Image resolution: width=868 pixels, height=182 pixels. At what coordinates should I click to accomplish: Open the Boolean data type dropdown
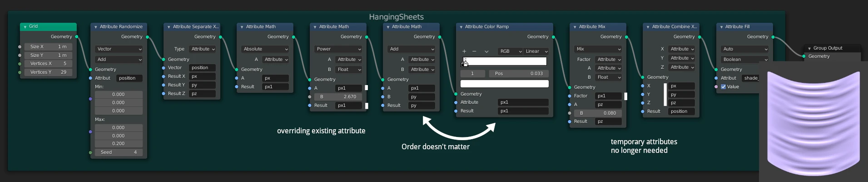point(744,60)
